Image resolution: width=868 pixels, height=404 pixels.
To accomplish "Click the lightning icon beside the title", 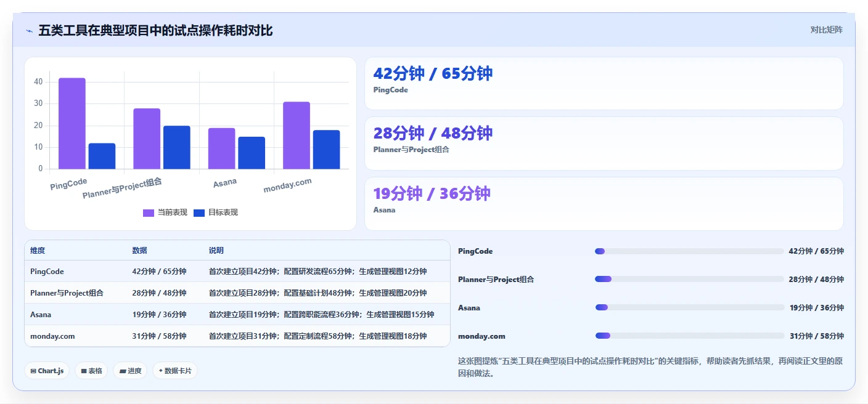I will click(29, 31).
